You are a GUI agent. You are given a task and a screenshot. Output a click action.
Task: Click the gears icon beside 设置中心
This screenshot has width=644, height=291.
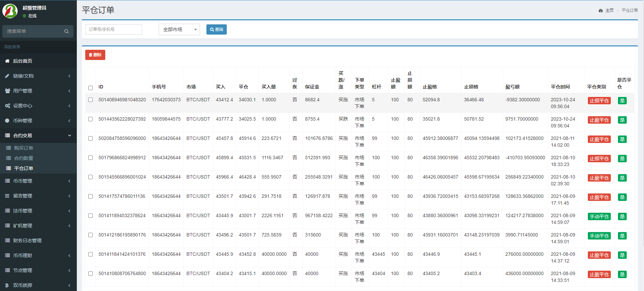[x=7, y=106]
